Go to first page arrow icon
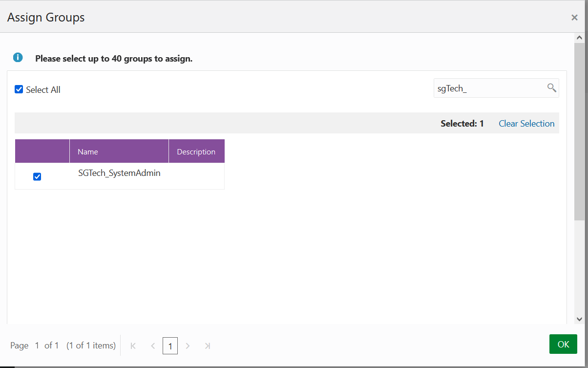 point(133,346)
